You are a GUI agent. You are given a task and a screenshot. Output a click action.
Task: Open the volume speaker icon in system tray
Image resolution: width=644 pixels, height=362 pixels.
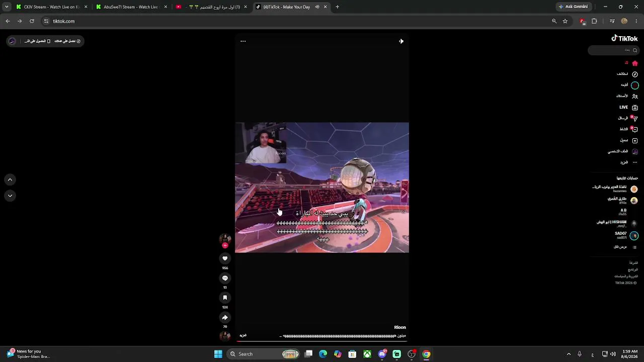[613, 354]
